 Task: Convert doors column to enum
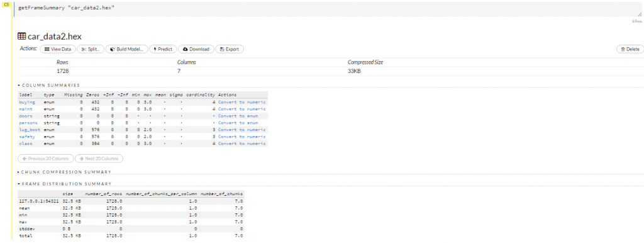click(x=238, y=116)
